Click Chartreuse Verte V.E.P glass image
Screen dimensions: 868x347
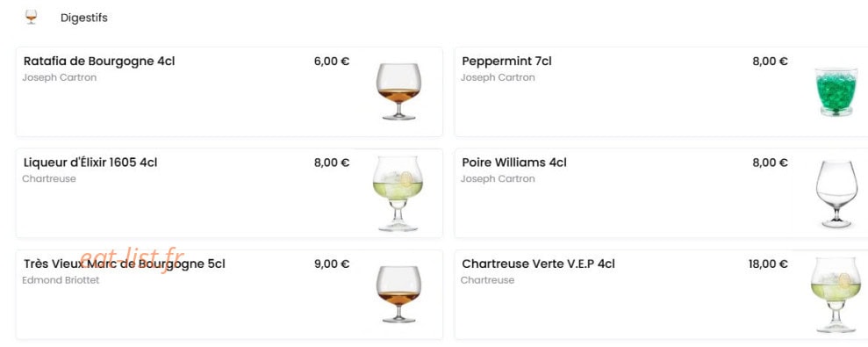836,295
